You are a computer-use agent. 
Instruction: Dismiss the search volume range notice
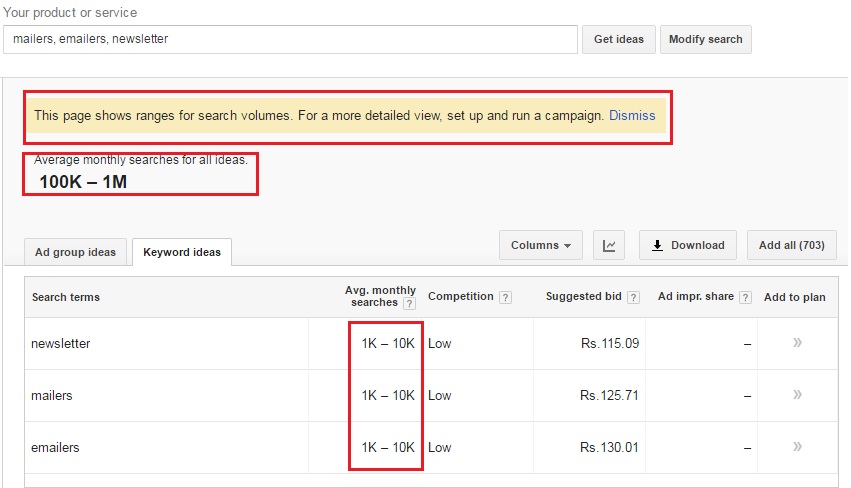pyautogui.click(x=632, y=115)
